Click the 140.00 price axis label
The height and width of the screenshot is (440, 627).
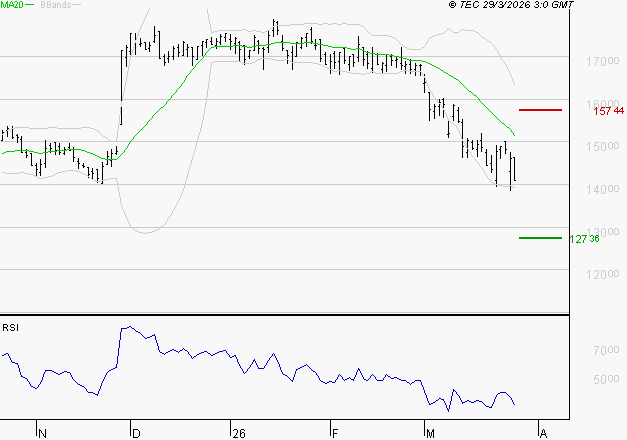click(603, 189)
